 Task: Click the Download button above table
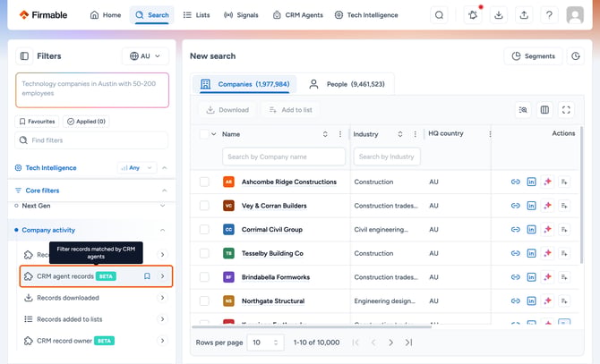point(227,110)
